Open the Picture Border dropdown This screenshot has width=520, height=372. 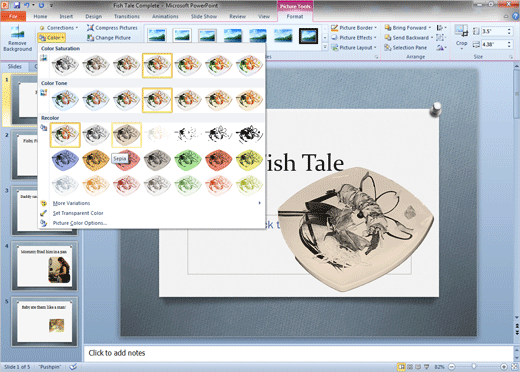(x=354, y=28)
